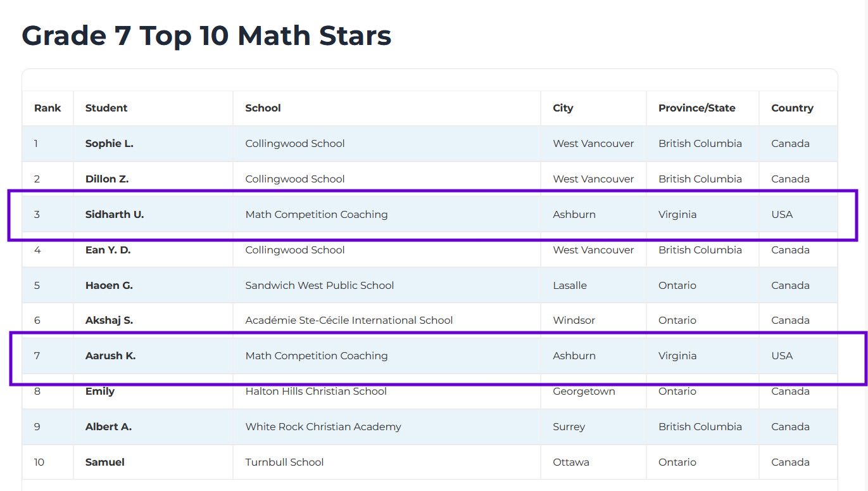This screenshot has width=868, height=491.
Task: Select student name "Albert A."
Action: pyautogui.click(x=108, y=426)
